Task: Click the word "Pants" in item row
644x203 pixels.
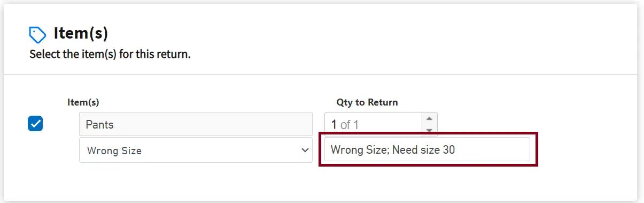Action: [x=99, y=124]
